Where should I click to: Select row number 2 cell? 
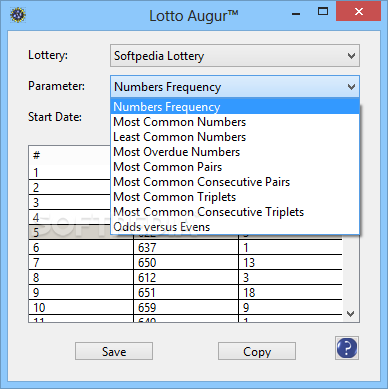(x=69, y=187)
